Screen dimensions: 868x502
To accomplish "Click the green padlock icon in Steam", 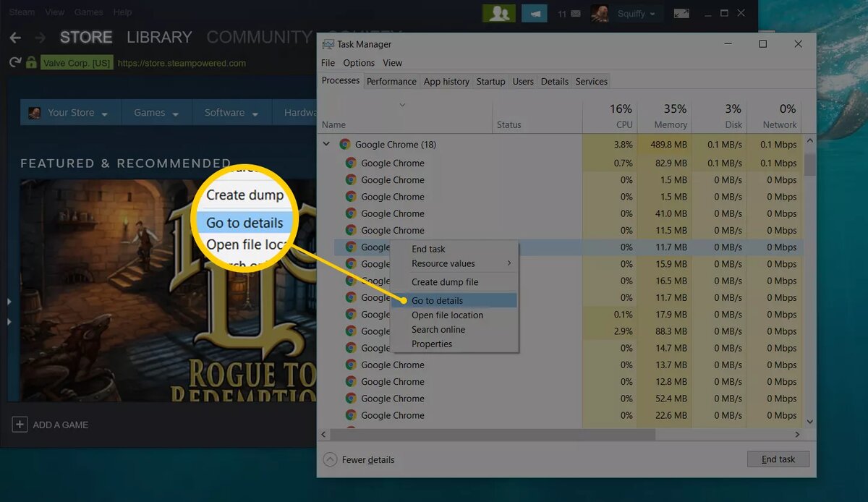I will point(31,63).
